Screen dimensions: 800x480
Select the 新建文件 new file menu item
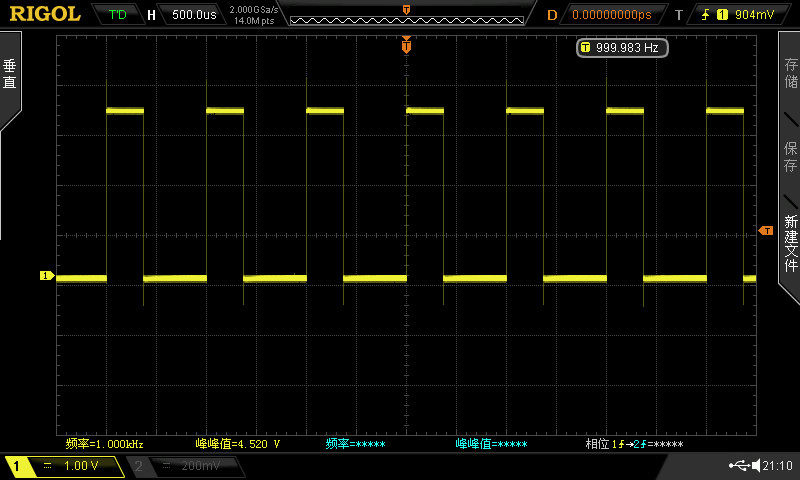790,243
